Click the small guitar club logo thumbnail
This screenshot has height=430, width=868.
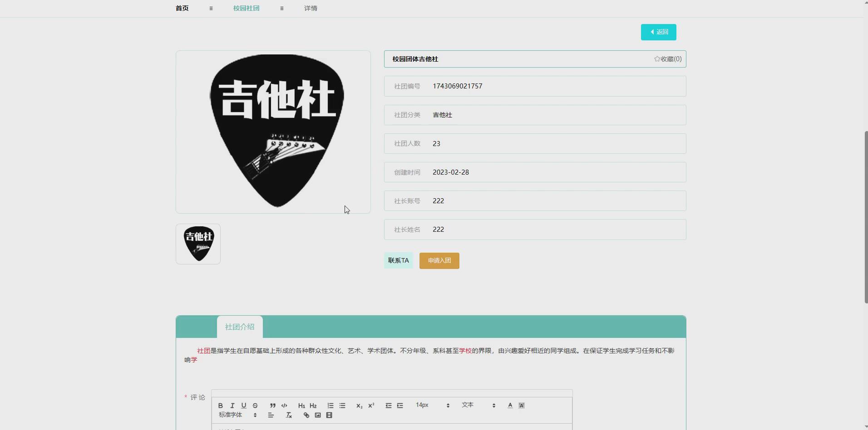(198, 244)
